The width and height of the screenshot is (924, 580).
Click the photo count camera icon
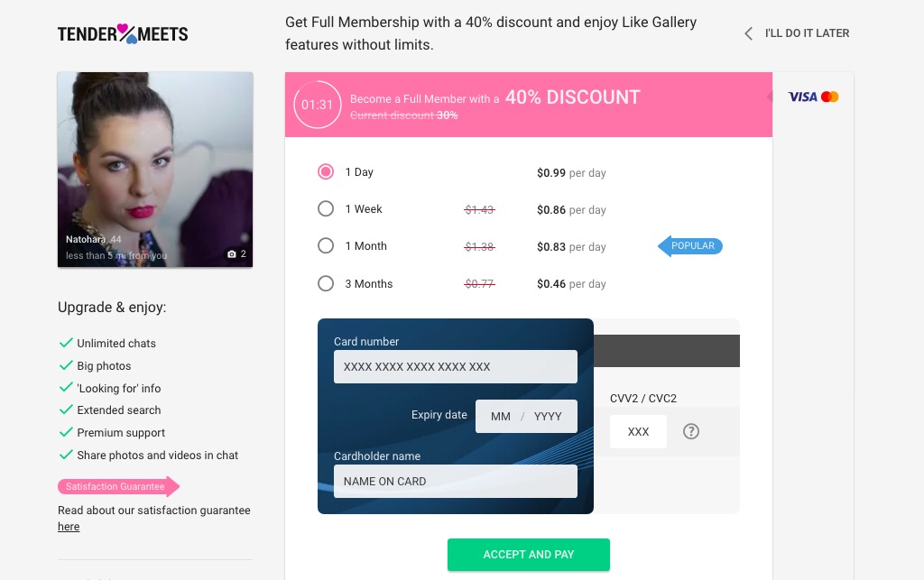pyautogui.click(x=232, y=254)
